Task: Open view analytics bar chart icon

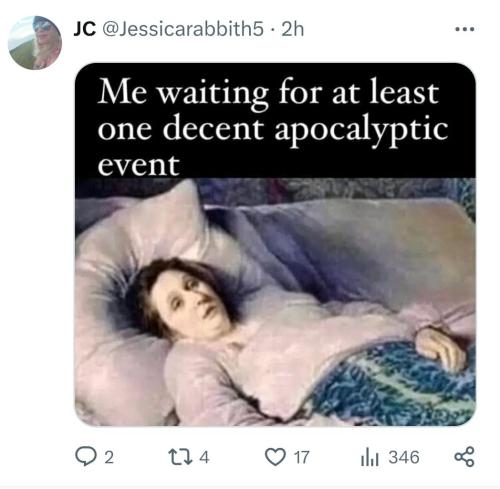Action: coord(370,457)
